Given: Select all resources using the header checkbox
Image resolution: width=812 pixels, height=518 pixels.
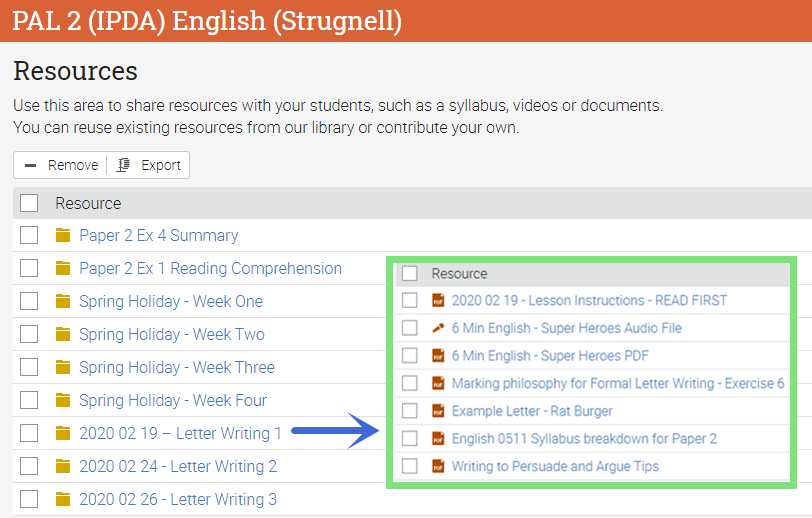Looking at the screenshot, I should coord(29,203).
